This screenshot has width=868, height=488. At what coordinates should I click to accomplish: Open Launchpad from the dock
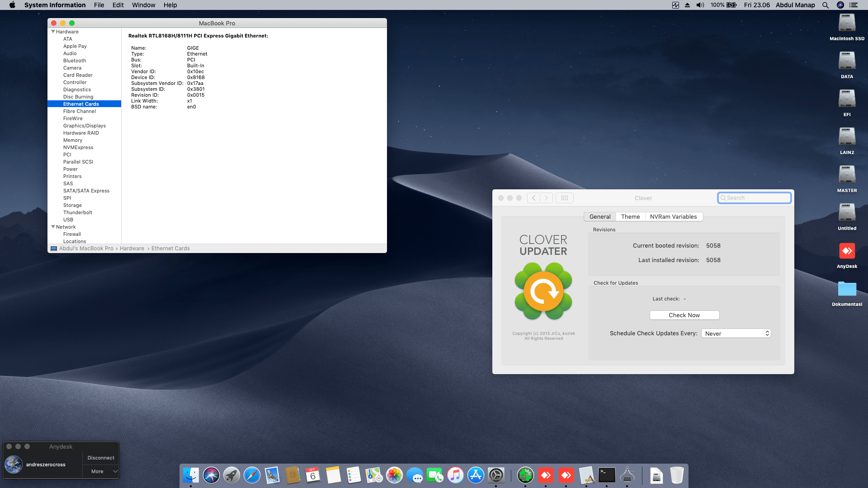[231, 475]
